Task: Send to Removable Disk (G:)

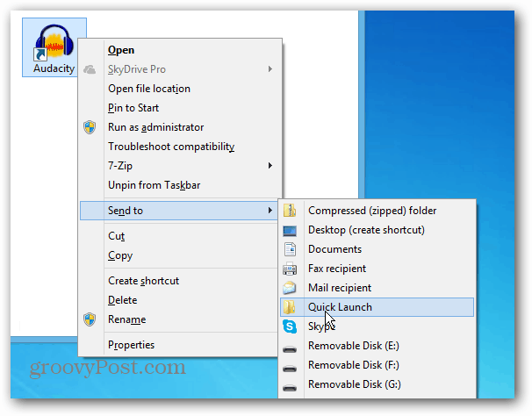Action: [377, 384]
